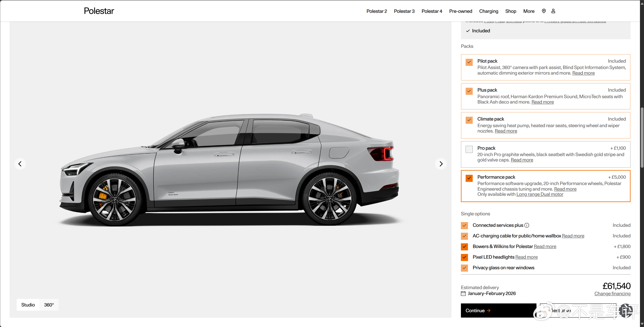644x327 pixels.
Task: Switch to Studio view
Action: click(x=28, y=305)
